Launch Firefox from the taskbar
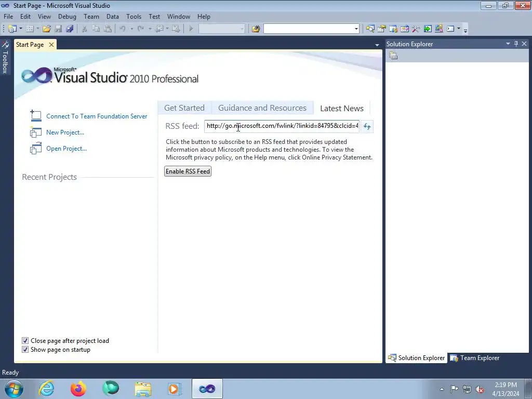This screenshot has height=399, width=532. coord(78,389)
